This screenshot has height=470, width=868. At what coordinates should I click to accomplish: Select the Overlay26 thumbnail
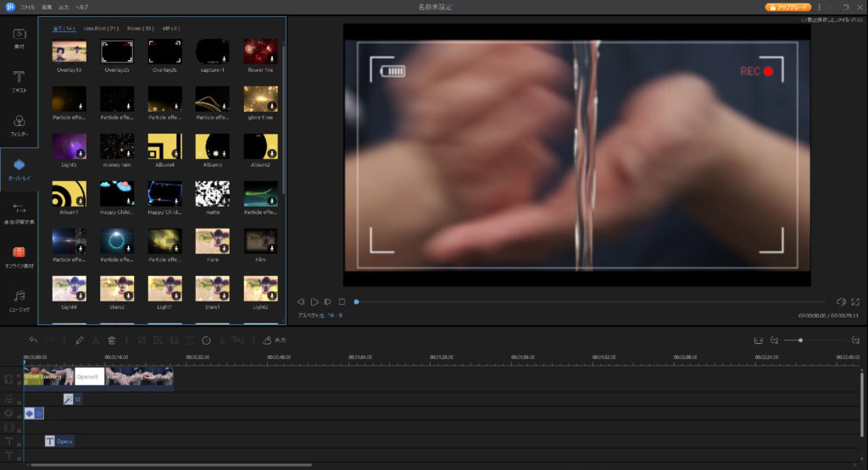tap(165, 52)
